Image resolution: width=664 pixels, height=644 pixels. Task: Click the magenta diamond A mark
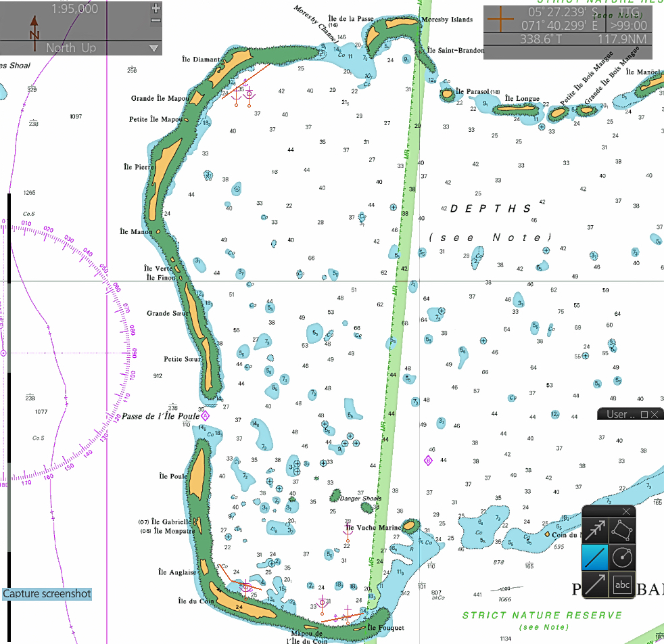click(205, 416)
